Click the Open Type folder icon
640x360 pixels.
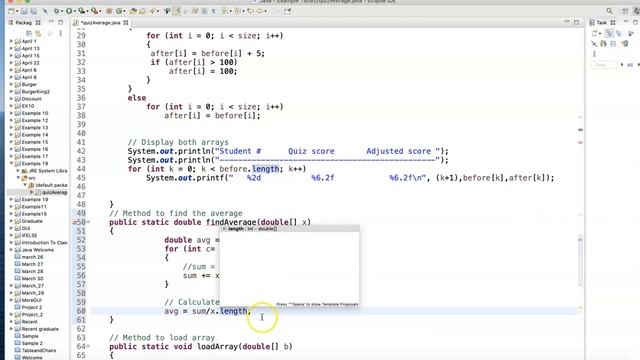(133, 11)
